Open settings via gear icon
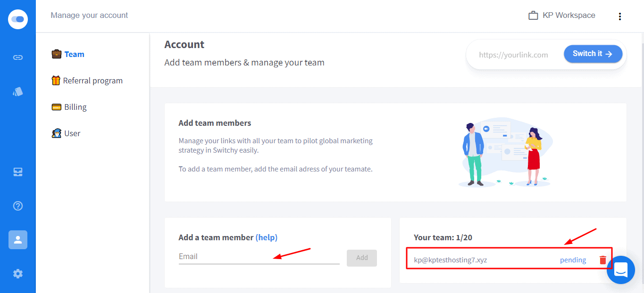 pyautogui.click(x=18, y=274)
